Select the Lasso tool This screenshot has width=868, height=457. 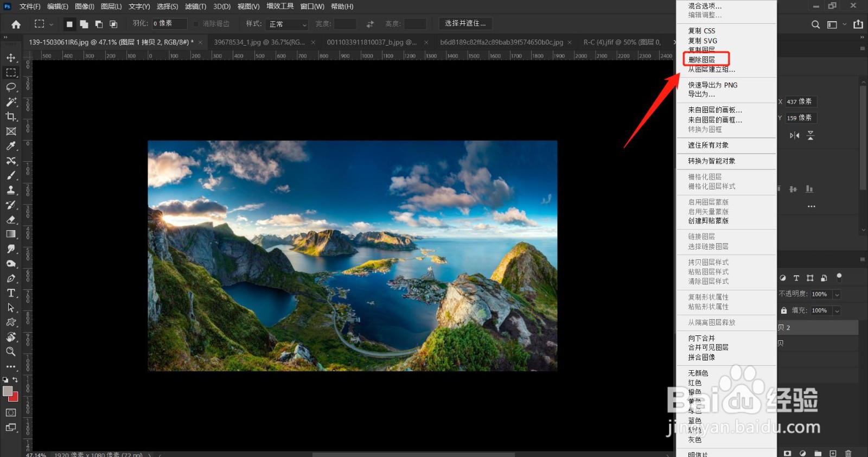point(11,87)
